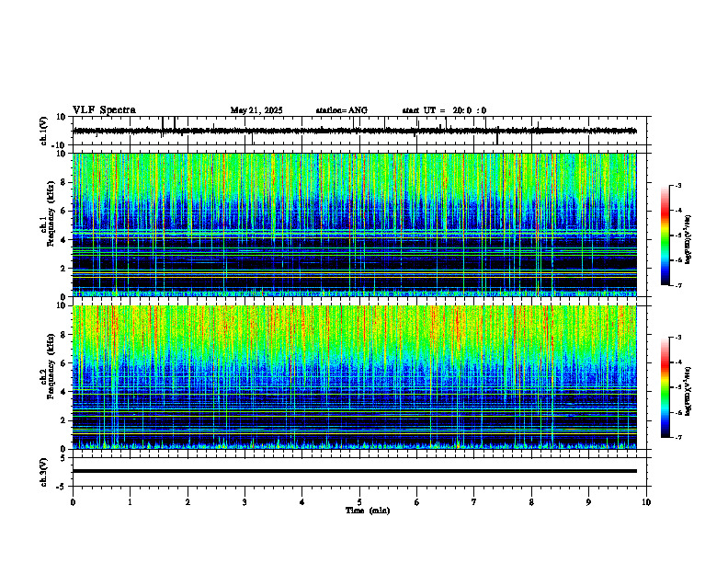Click the time axis tick label 4
This screenshot has width=728, height=563.
click(x=302, y=502)
